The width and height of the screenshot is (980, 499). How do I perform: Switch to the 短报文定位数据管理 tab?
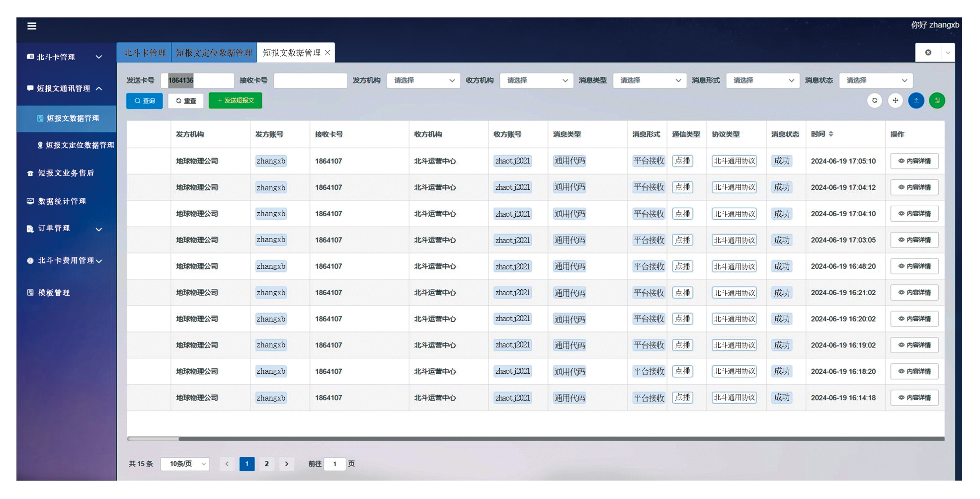(x=214, y=53)
